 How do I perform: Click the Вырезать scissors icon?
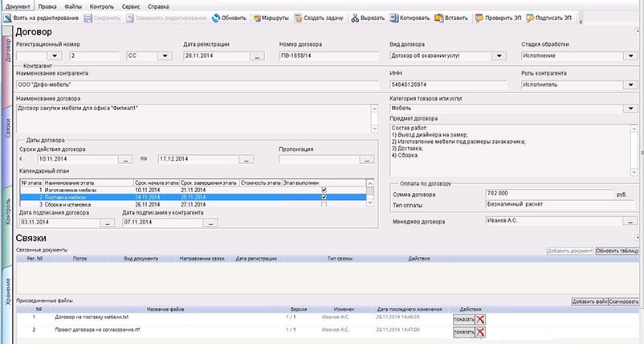(x=355, y=18)
